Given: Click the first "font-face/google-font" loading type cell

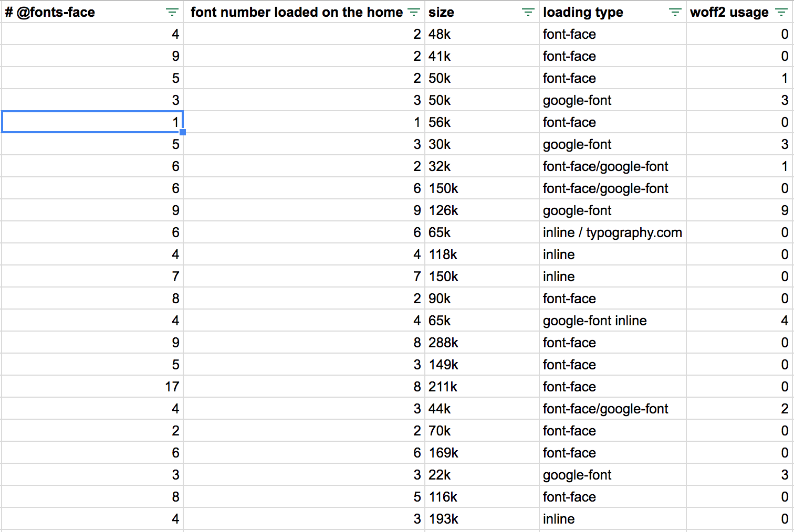Looking at the screenshot, I should (x=605, y=166).
